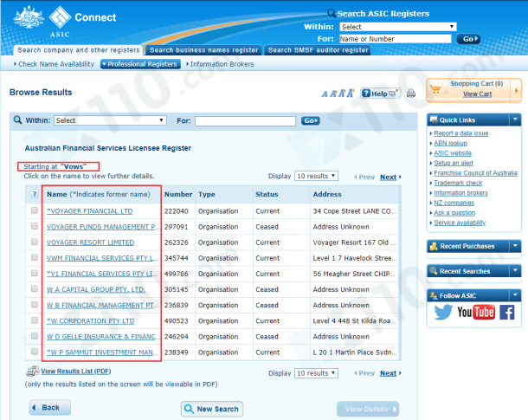Open View Results List (PDF) link
This screenshot has width=528, height=420.
[x=76, y=372]
